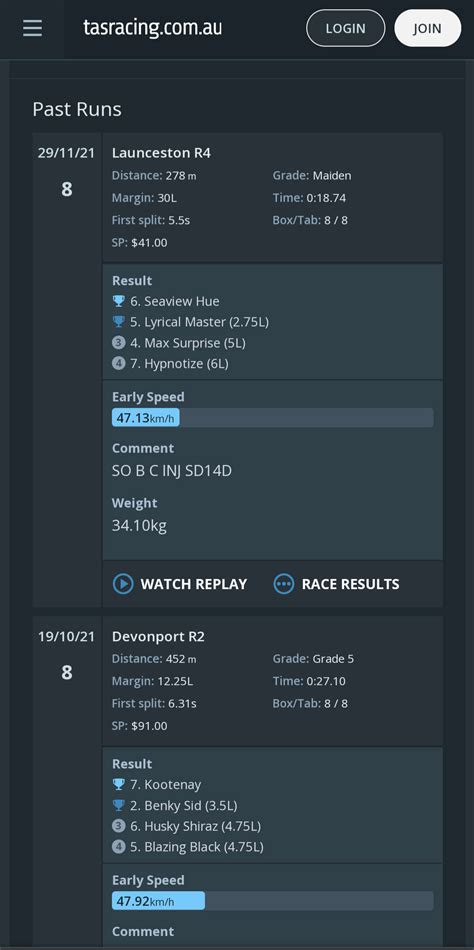Select the Devonport R2 race heading

coord(160,636)
